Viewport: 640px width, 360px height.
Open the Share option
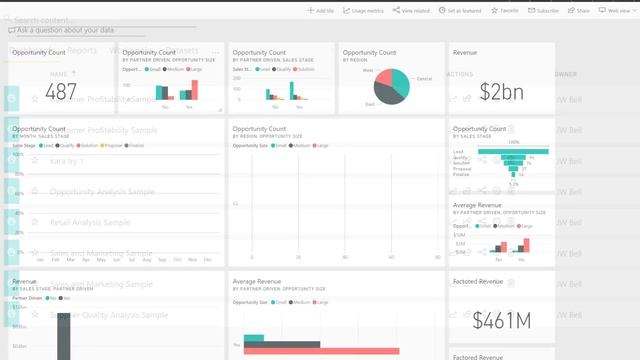point(579,11)
